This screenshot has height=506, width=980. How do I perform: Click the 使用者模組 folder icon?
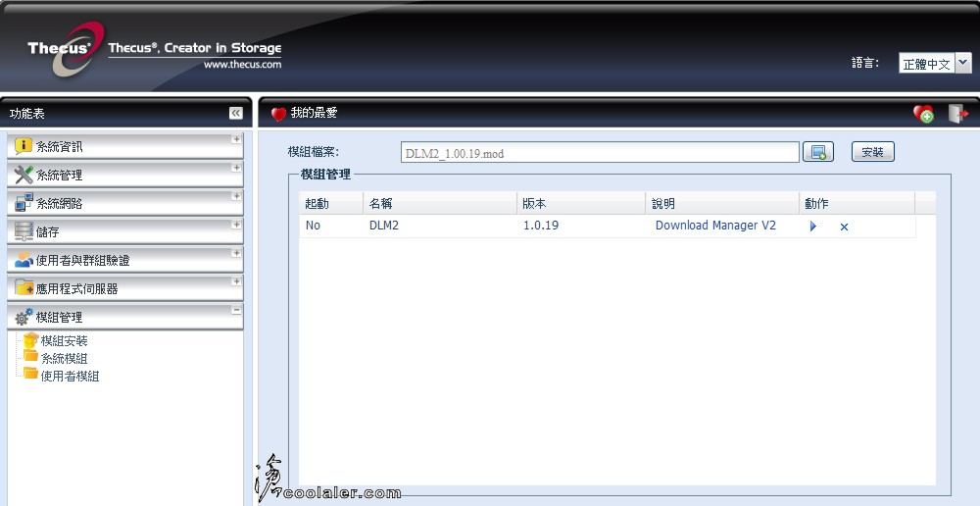tap(30, 374)
